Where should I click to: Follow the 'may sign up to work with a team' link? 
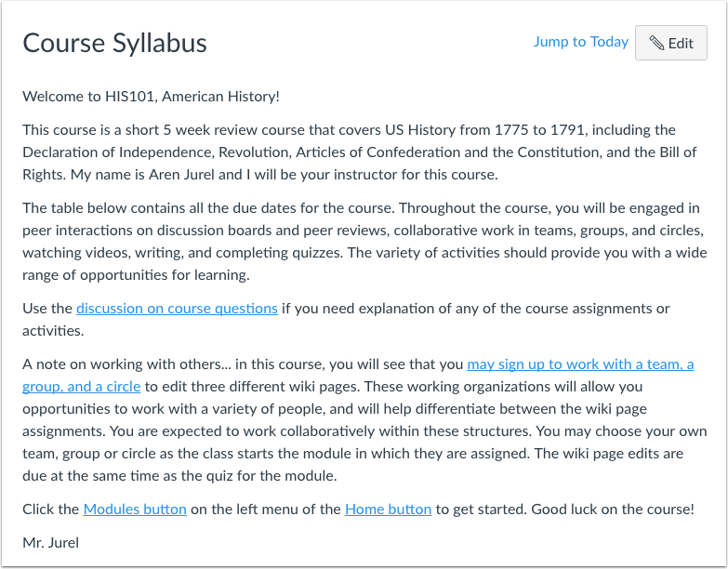pos(580,364)
